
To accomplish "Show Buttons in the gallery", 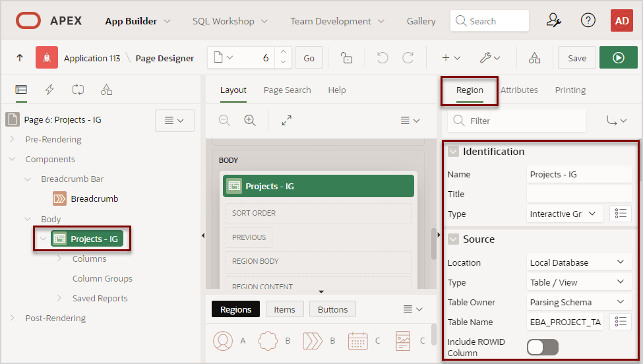I will pos(332,309).
